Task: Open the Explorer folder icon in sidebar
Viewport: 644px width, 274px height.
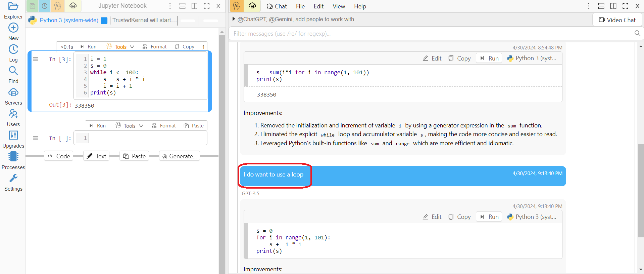Action: coord(13,6)
